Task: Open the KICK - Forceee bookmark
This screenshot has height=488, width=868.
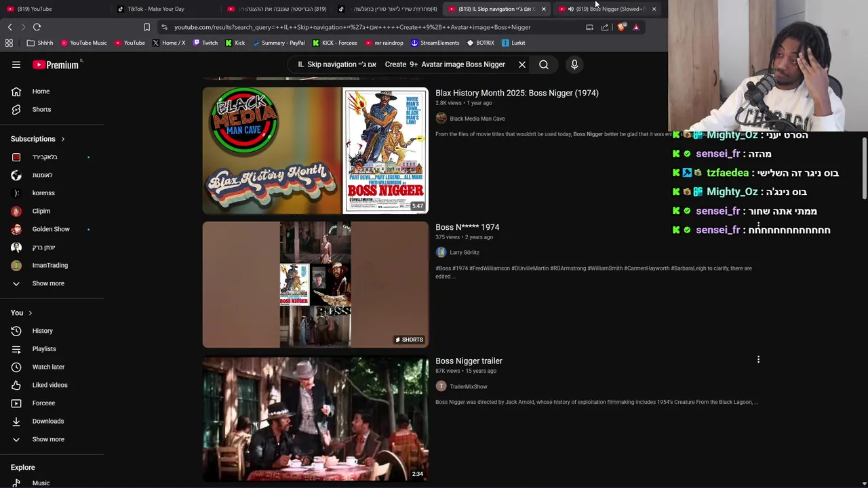Action: (335, 43)
